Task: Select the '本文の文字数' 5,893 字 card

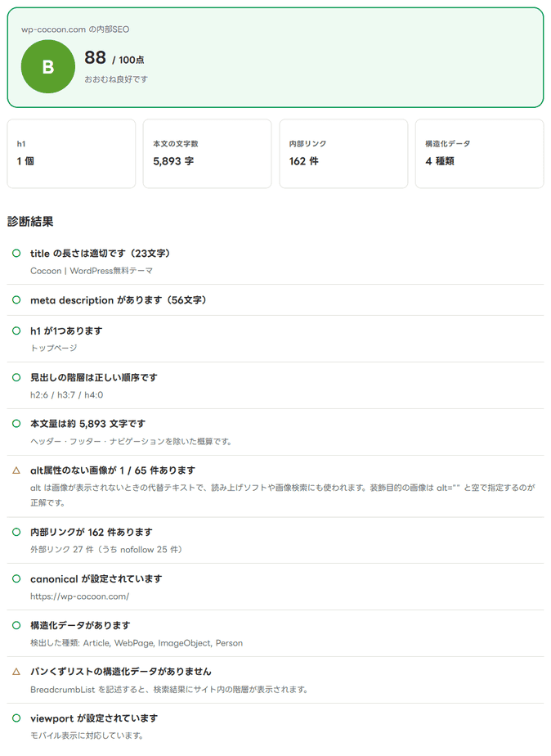Action: tap(208, 154)
